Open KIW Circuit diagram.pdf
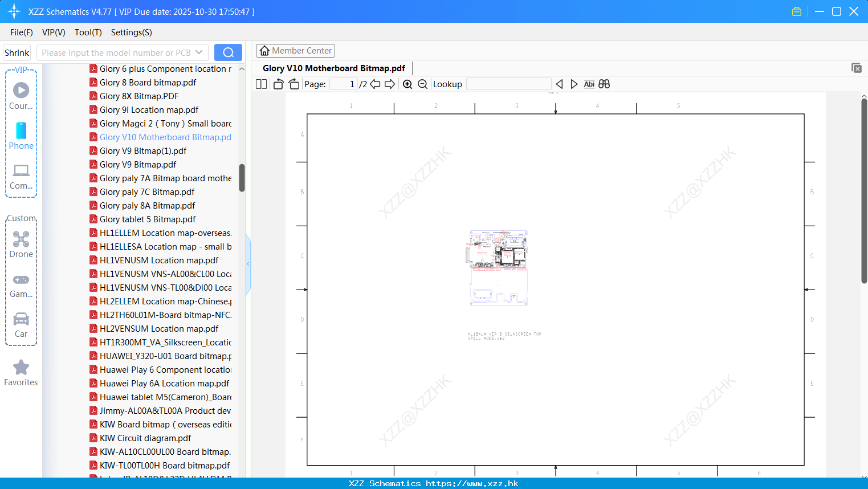868x489 pixels. click(x=141, y=438)
